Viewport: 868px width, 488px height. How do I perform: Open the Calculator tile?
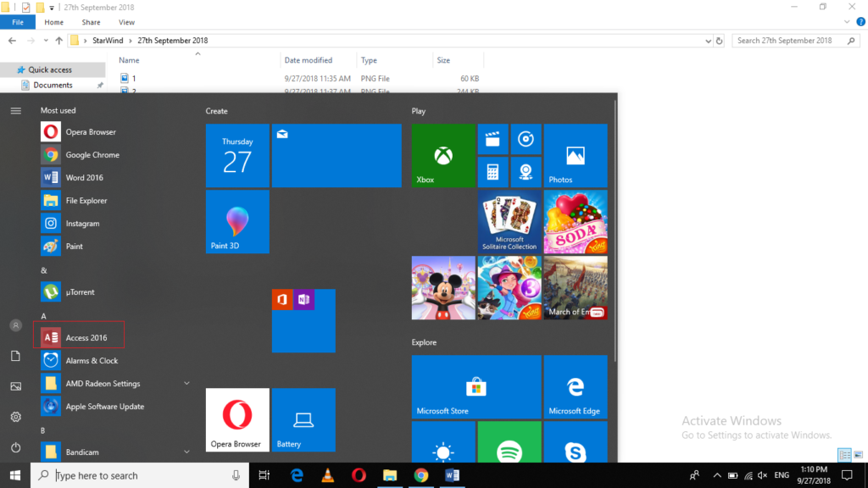492,171
